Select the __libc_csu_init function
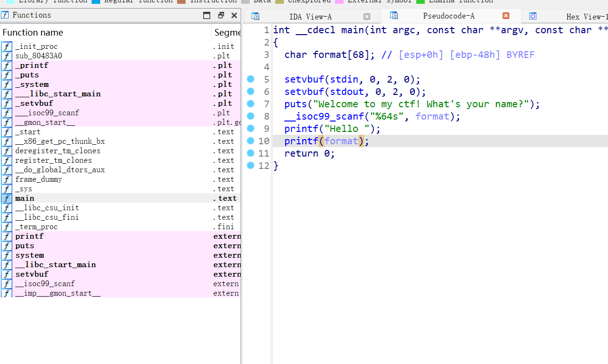Viewport: 608px width, 364px height. pos(121,208)
